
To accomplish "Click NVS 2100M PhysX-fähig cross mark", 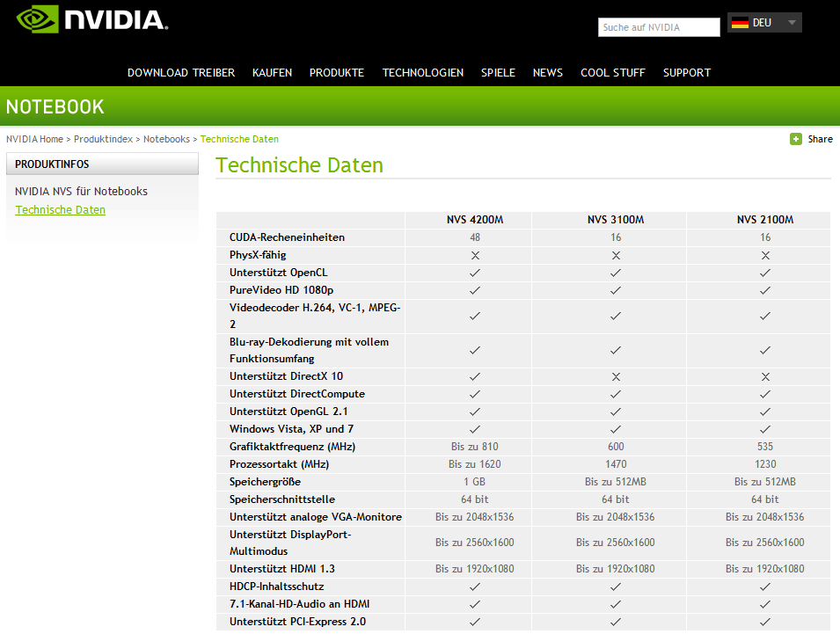I will point(765,255).
